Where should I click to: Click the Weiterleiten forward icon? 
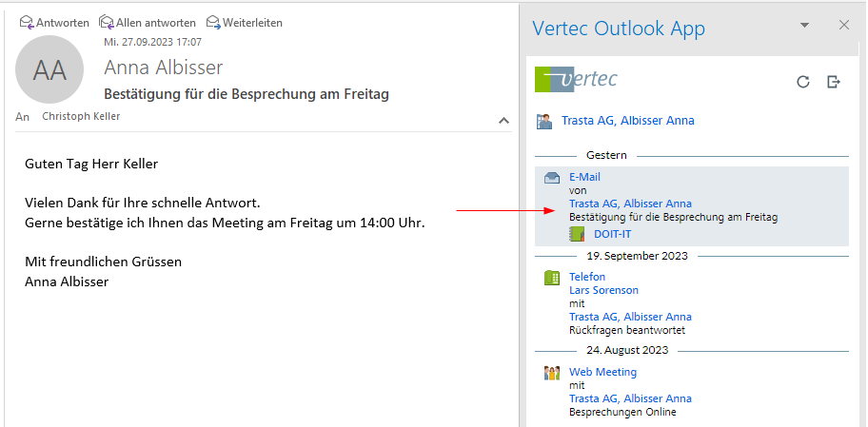pos(213,22)
